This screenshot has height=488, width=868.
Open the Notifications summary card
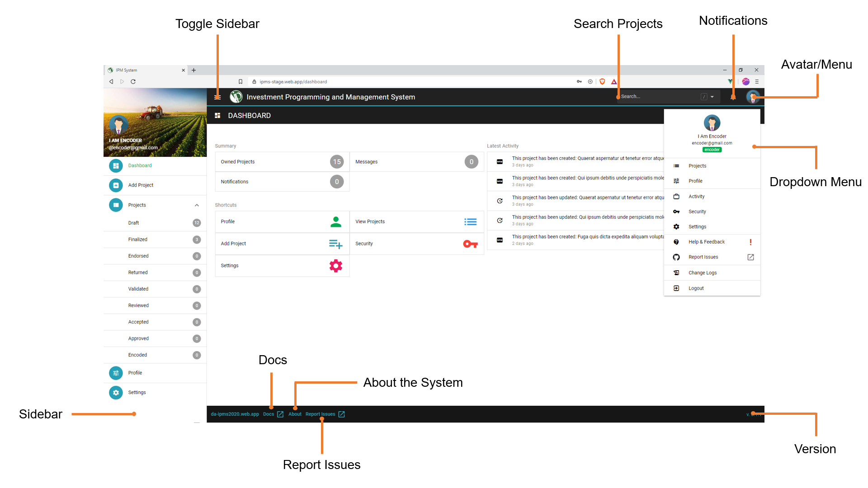pyautogui.click(x=282, y=182)
